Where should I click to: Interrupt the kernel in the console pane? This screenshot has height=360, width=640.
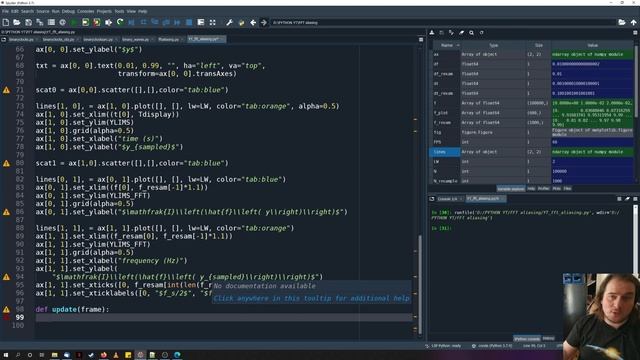620,199
